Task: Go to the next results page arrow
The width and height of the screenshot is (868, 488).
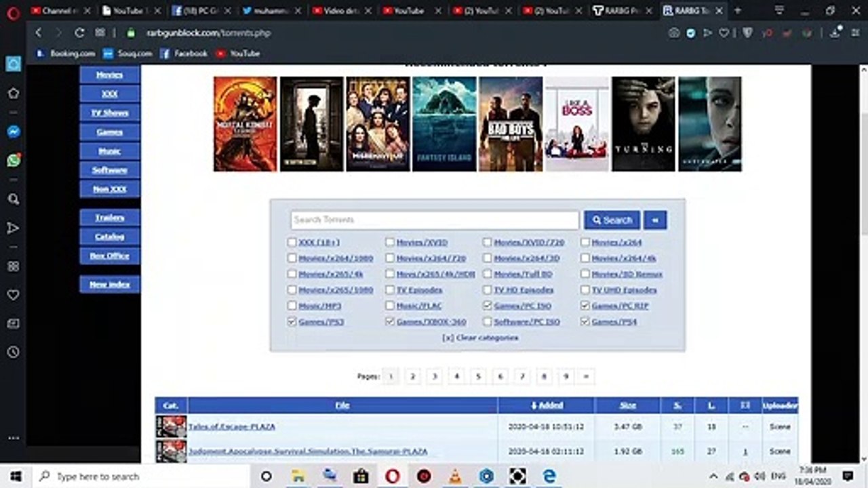Action: click(587, 376)
